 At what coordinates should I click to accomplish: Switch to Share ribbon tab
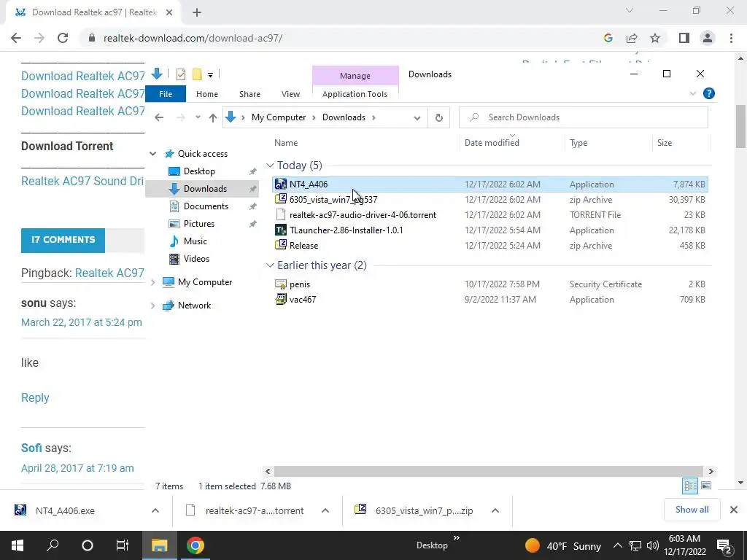coord(249,94)
